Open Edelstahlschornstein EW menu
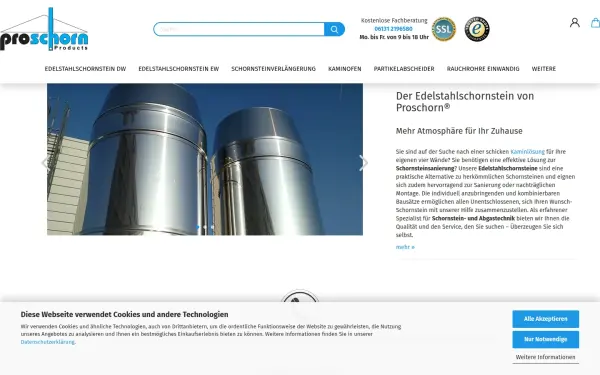 pyautogui.click(x=179, y=69)
